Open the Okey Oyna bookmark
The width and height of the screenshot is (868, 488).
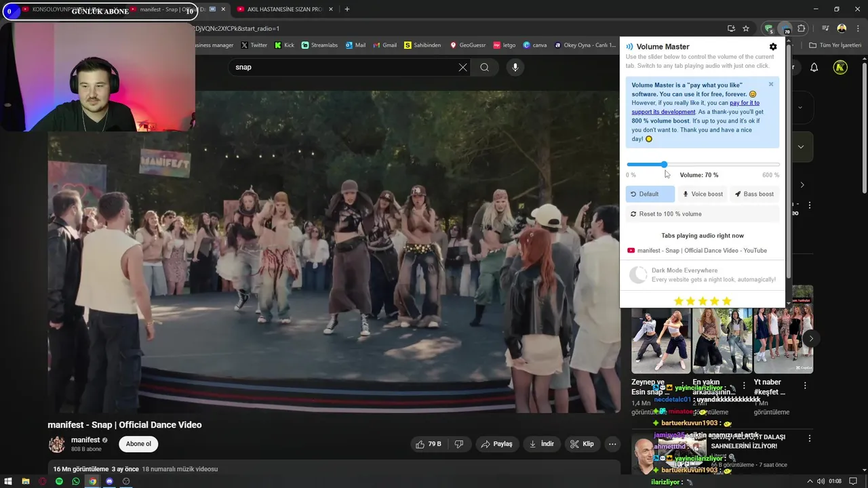(x=585, y=45)
